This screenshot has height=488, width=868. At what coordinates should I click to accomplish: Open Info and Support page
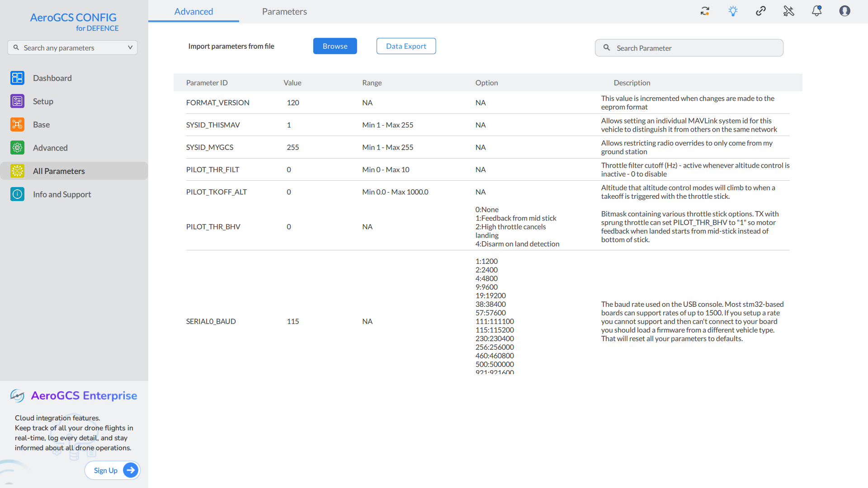74,194
